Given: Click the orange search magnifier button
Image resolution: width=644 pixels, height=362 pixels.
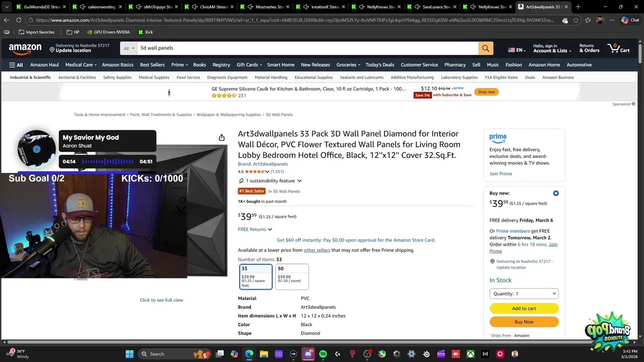Looking at the screenshot, I should point(486,48).
